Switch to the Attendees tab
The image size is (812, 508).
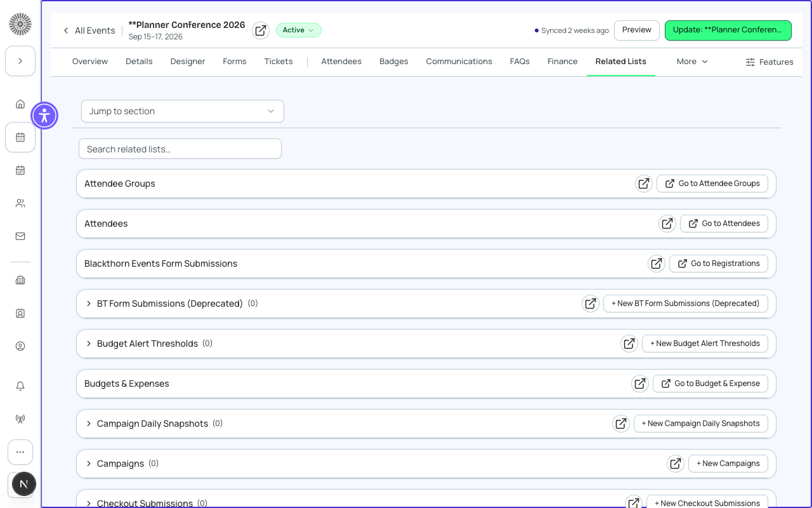[341, 62]
